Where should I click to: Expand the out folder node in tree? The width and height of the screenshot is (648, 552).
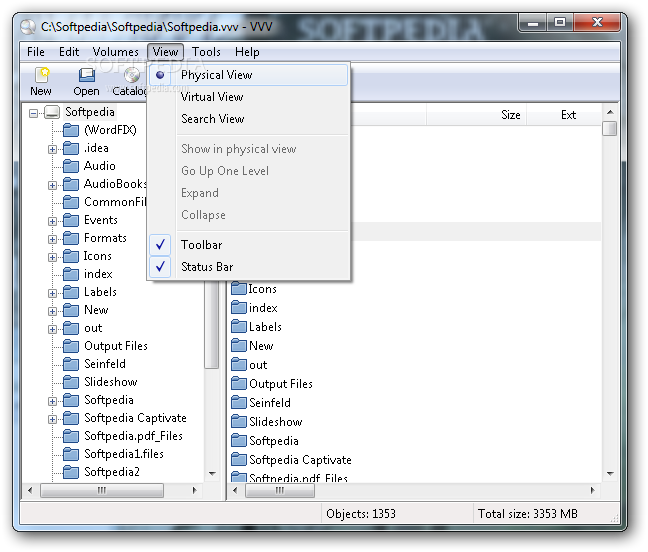[x=52, y=329]
